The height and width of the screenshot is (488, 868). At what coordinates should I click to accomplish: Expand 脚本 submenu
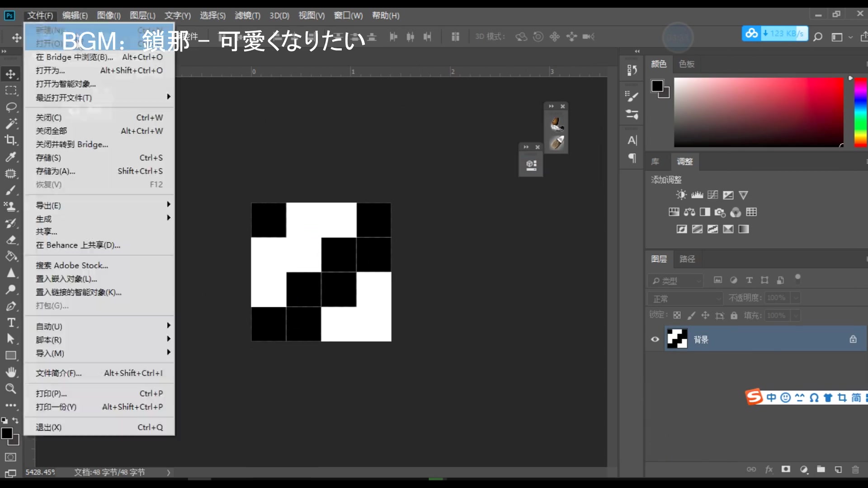[99, 340]
